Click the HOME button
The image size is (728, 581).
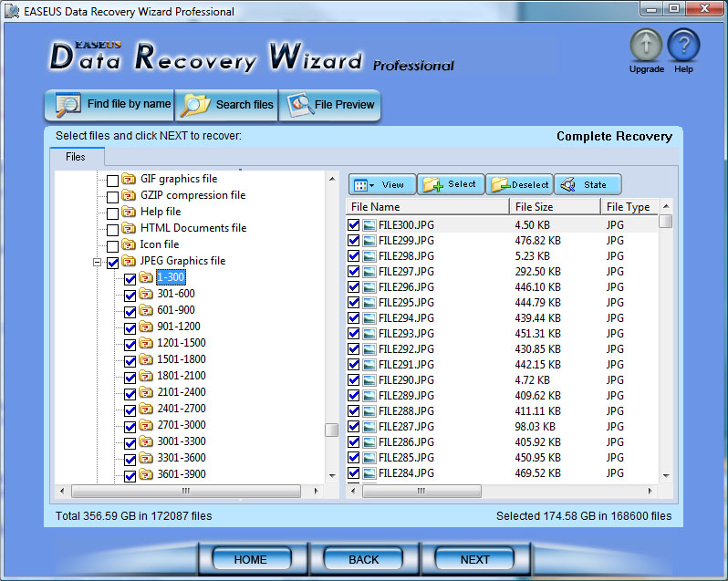pos(251,559)
